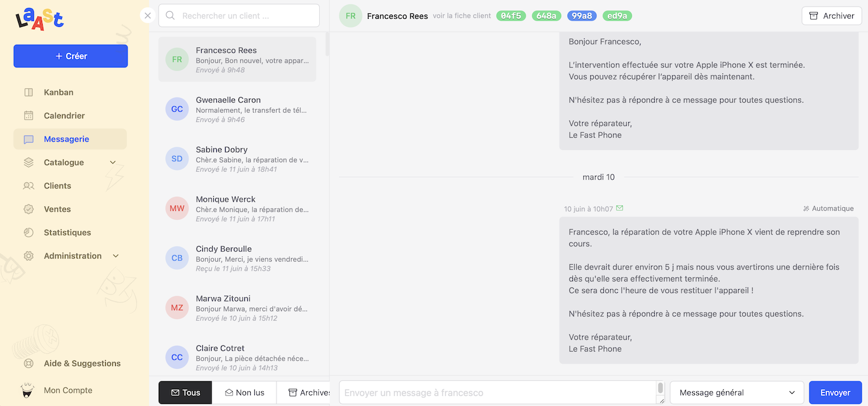This screenshot has height=406, width=868.
Task: Switch to the Non lus tab
Action: 244,393
